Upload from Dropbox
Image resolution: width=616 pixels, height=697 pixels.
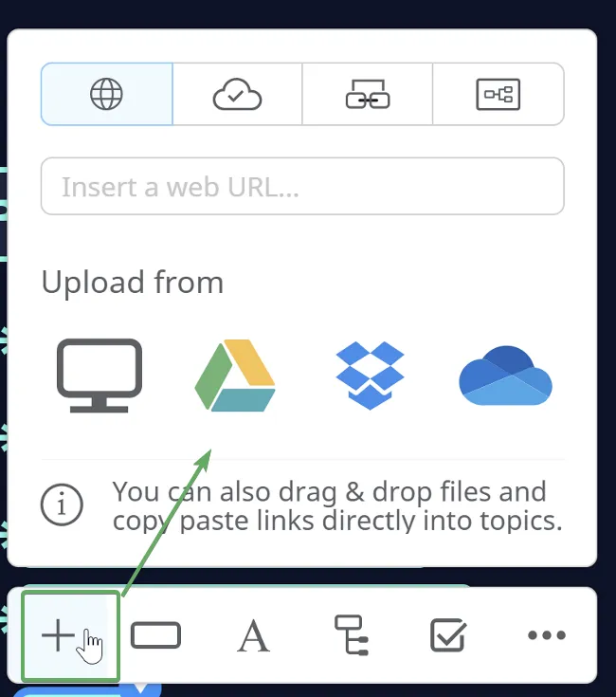(370, 376)
